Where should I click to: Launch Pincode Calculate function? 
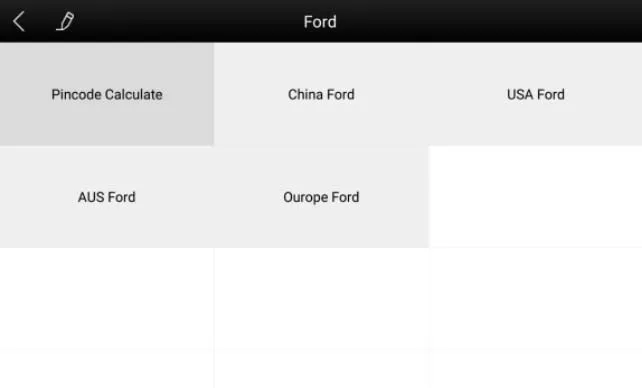pyautogui.click(x=107, y=94)
